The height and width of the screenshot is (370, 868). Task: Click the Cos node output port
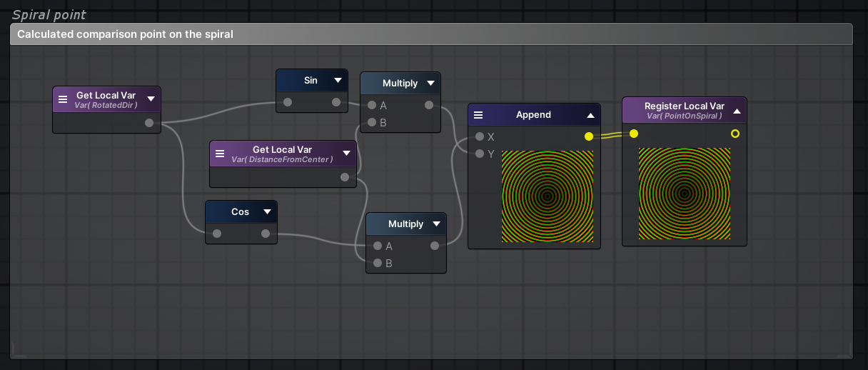266,234
